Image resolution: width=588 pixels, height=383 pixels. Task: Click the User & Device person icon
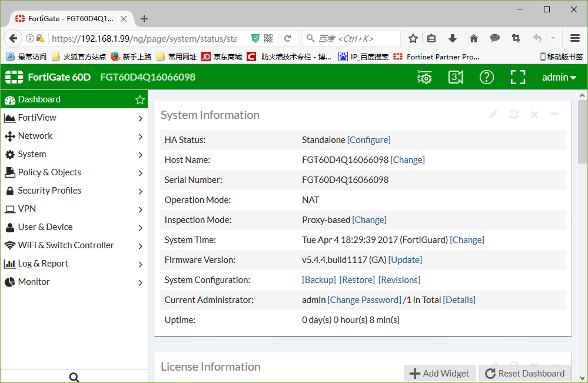[10, 227]
